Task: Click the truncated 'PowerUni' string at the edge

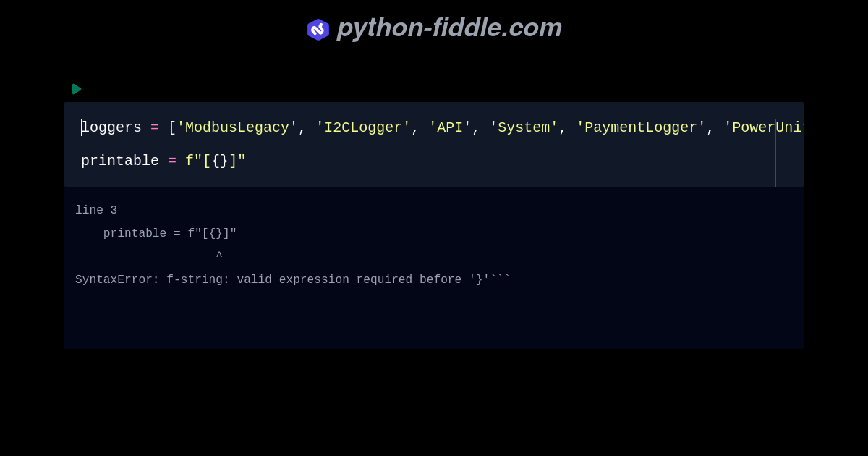Action: point(763,127)
